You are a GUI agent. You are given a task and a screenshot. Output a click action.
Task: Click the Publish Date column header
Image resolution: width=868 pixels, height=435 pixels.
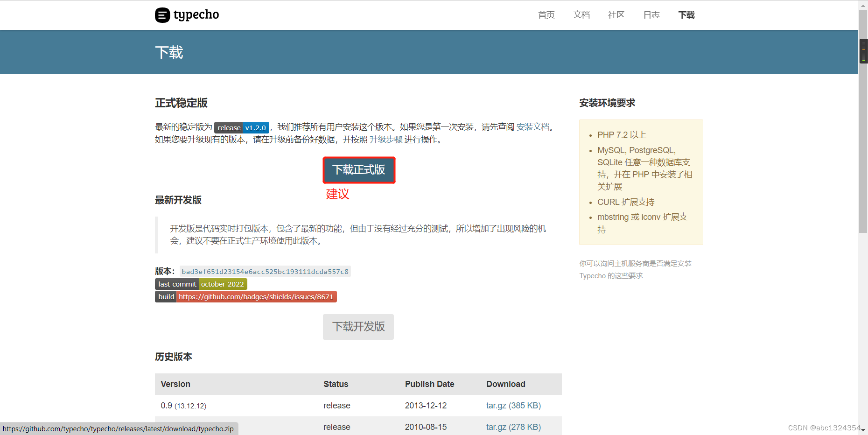pos(429,384)
